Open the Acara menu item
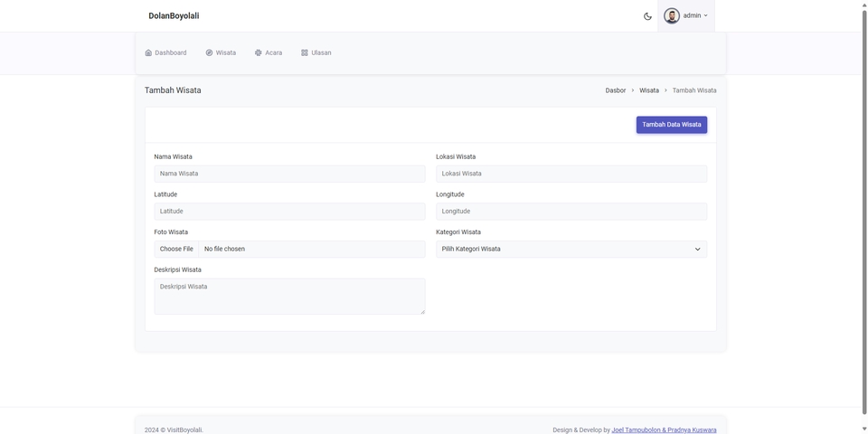The image size is (868, 434). coord(269,53)
